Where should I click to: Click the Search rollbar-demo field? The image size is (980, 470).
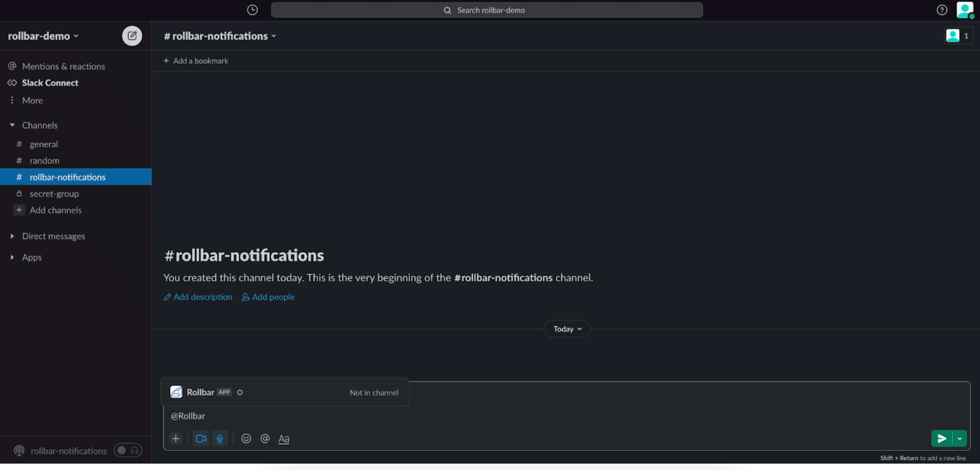pos(487,10)
